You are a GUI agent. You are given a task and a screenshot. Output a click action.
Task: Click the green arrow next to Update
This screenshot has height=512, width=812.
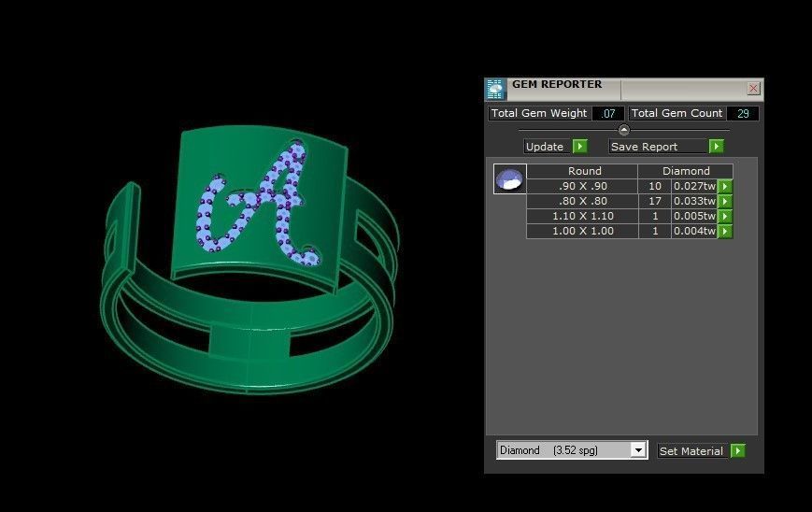coord(580,147)
